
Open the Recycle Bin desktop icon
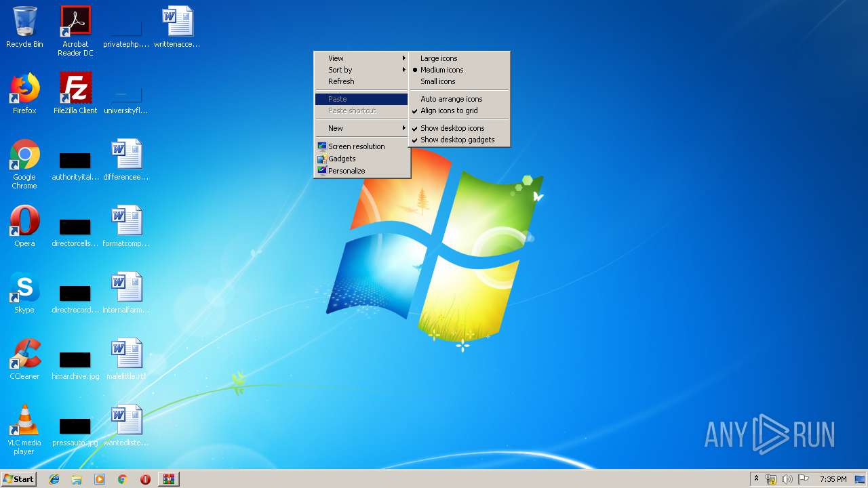[24, 27]
